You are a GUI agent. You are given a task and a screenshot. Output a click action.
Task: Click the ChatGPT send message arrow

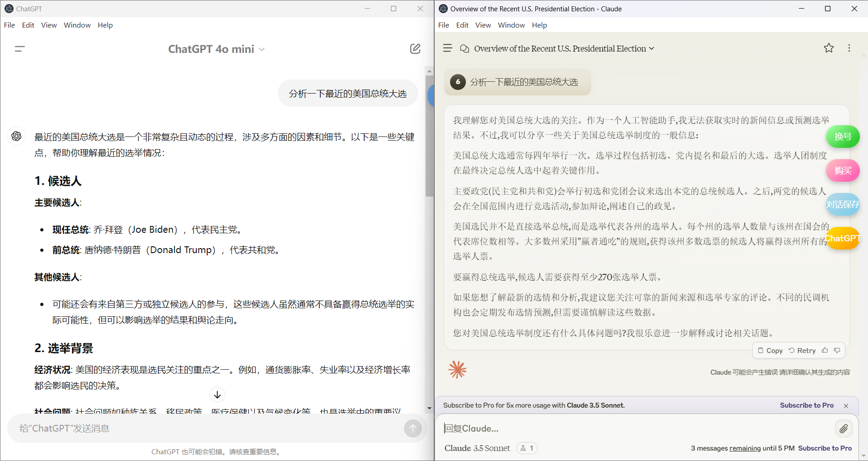tap(413, 428)
